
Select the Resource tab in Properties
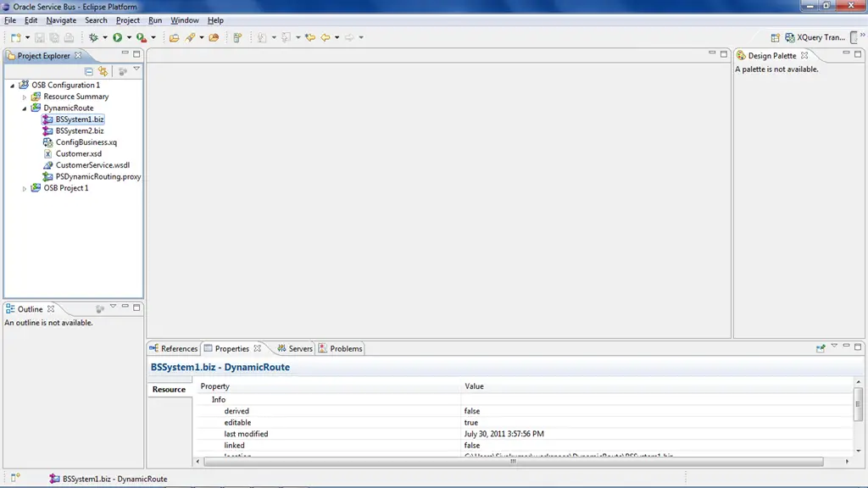point(169,390)
